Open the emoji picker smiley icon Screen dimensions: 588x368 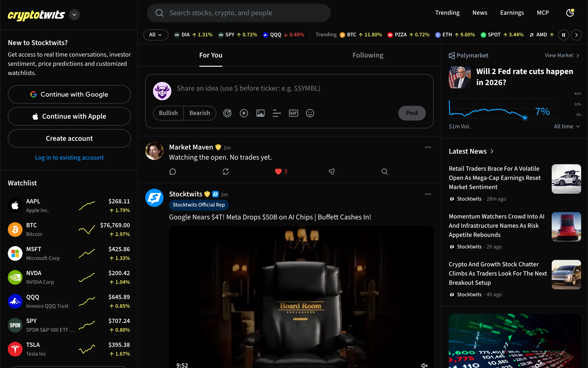310,113
